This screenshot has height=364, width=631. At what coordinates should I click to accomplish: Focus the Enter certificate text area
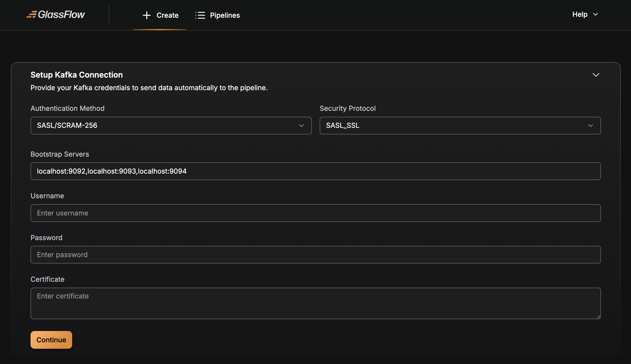(x=315, y=303)
